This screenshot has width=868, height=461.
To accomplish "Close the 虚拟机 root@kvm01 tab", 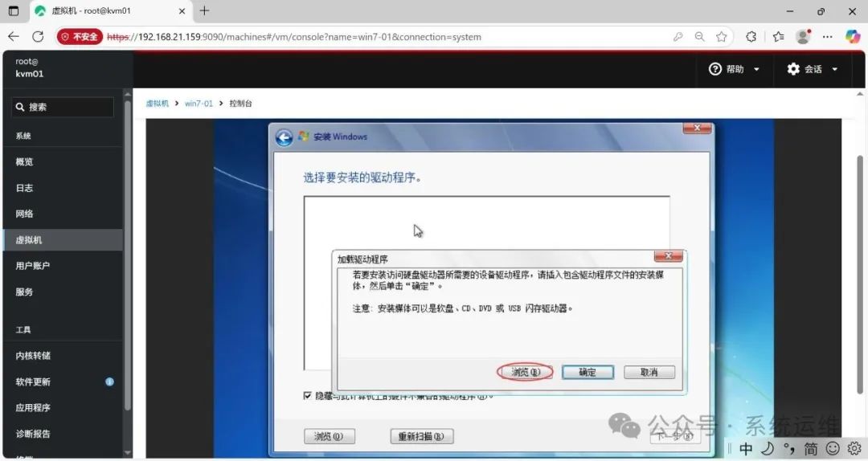I will click(x=182, y=10).
